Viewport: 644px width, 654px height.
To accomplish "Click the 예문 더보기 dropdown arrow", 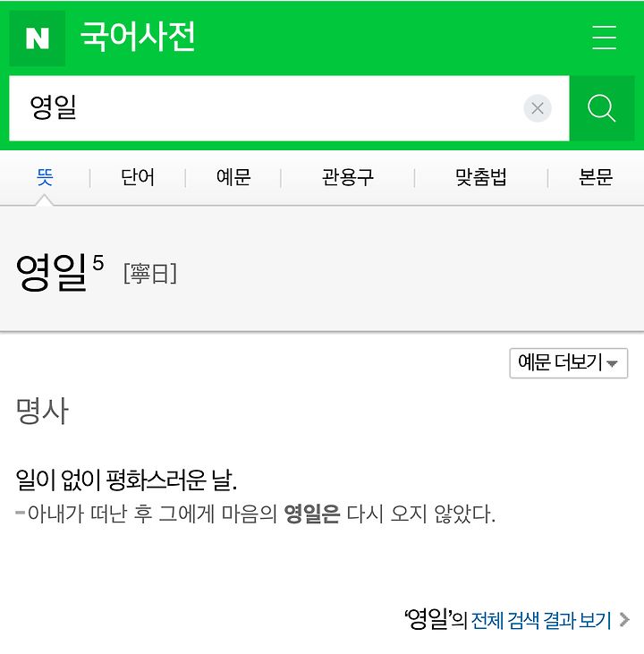I will pos(612,364).
